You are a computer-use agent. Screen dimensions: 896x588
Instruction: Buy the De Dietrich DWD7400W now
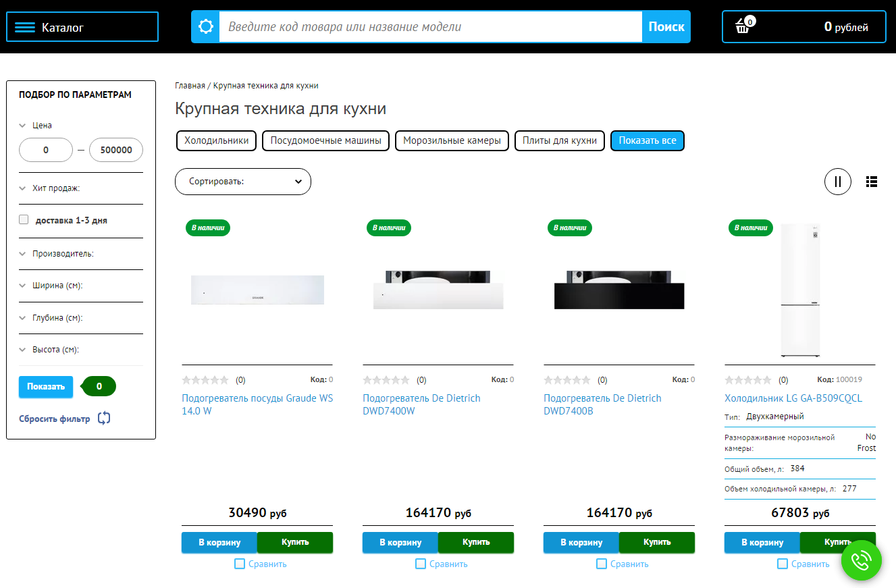(476, 543)
